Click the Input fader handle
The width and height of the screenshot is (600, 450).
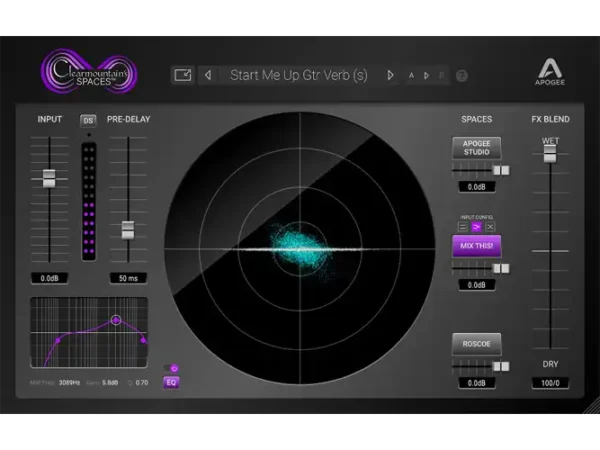click(49, 178)
